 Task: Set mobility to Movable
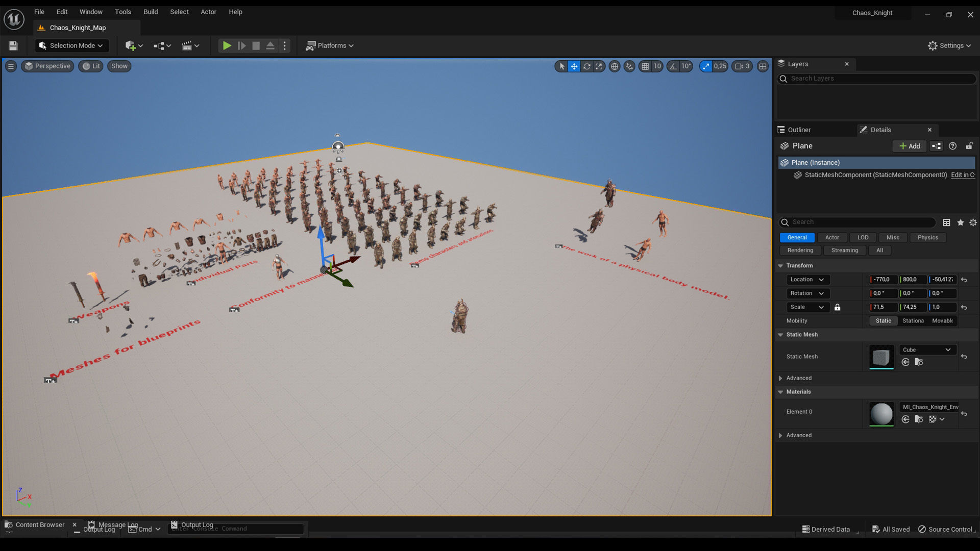pos(942,321)
